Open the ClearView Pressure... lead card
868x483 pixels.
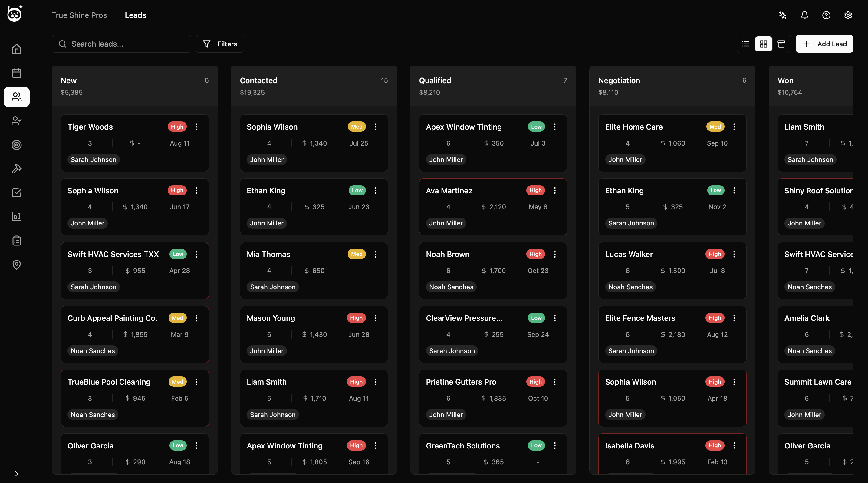493,334
